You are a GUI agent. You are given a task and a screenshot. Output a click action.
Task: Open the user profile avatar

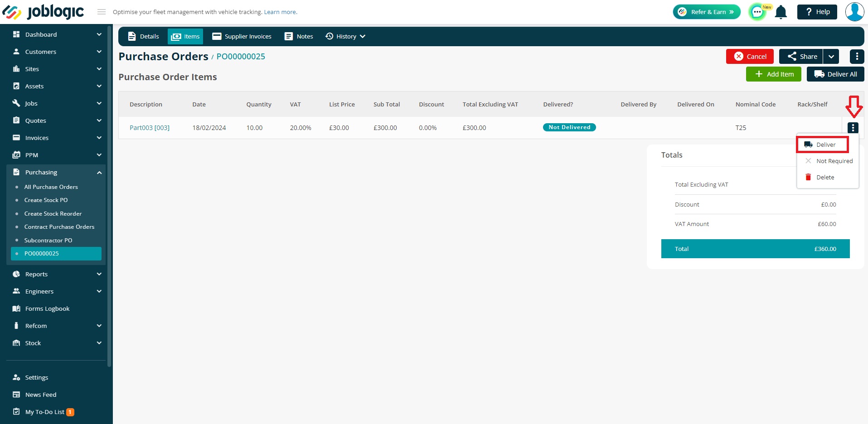854,12
